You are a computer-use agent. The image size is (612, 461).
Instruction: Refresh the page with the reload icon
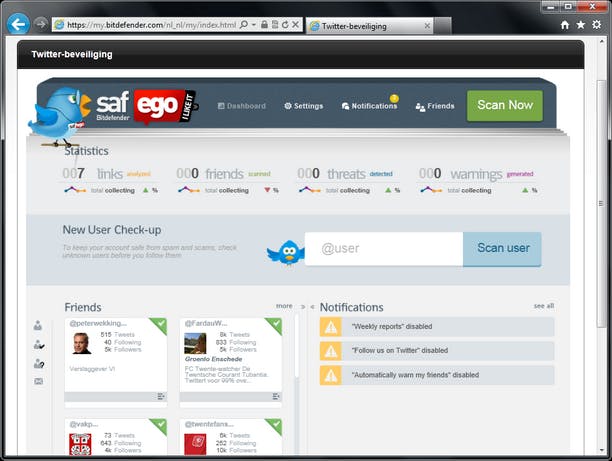point(285,25)
